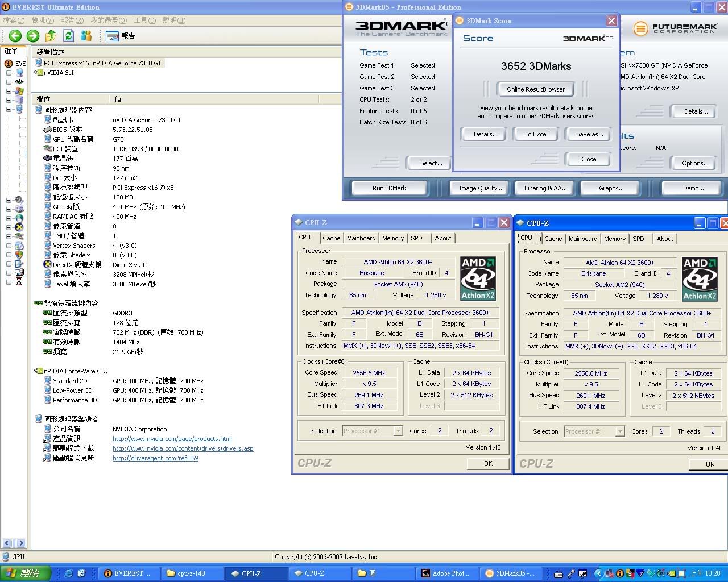Click Online ResultBrowser button
Screen dimensions: 728x582
click(x=536, y=89)
